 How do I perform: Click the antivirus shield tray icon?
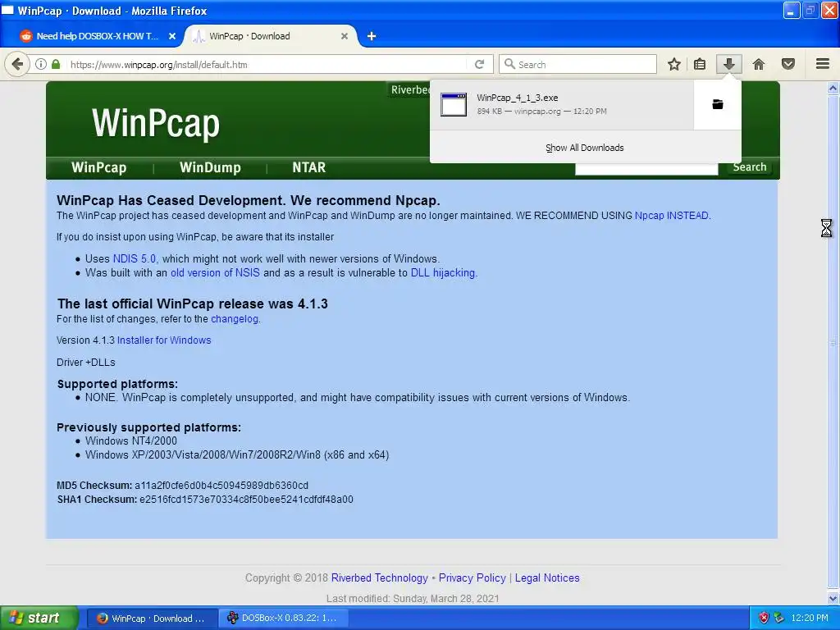coord(764,618)
